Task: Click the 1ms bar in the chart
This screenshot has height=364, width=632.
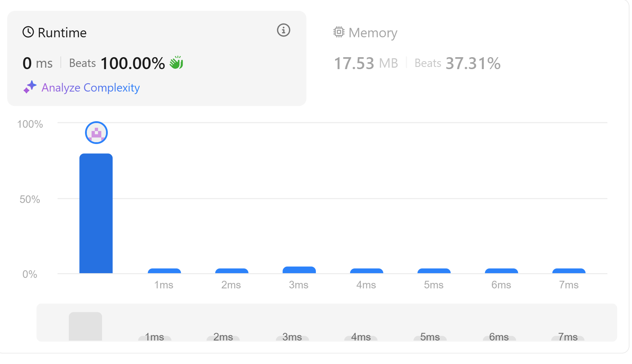Action: click(164, 271)
